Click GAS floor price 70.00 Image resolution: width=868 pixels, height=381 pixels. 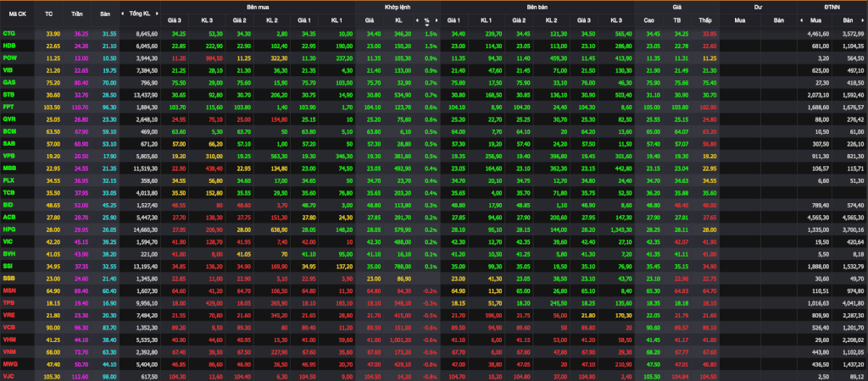point(109,82)
